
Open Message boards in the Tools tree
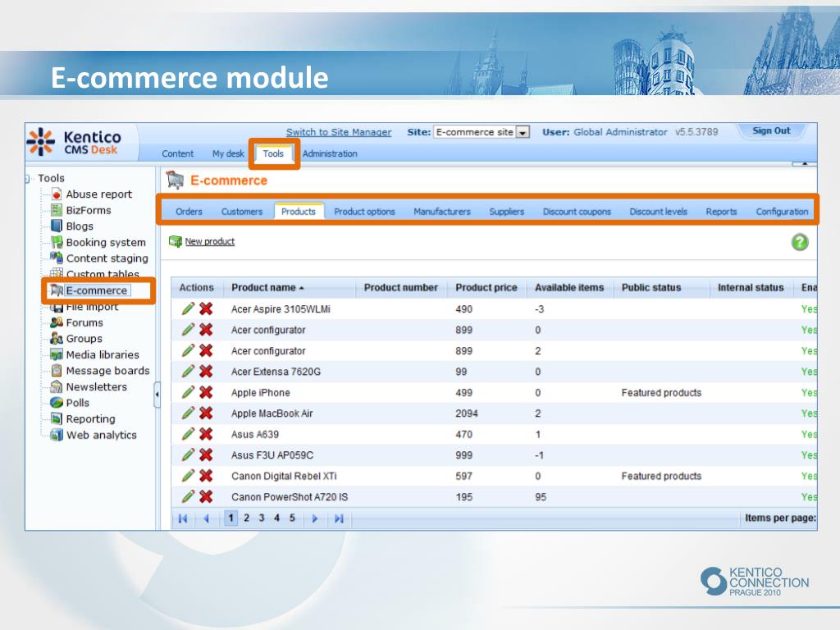[x=107, y=371]
